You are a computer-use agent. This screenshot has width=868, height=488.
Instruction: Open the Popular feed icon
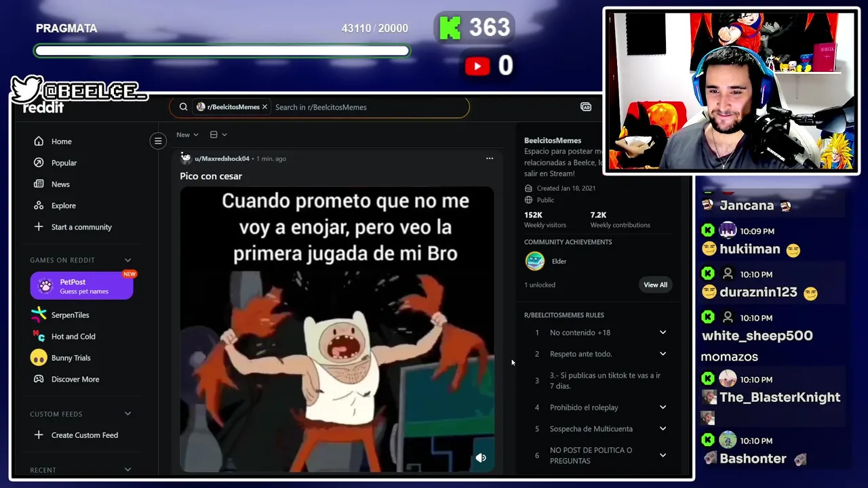pos(39,163)
